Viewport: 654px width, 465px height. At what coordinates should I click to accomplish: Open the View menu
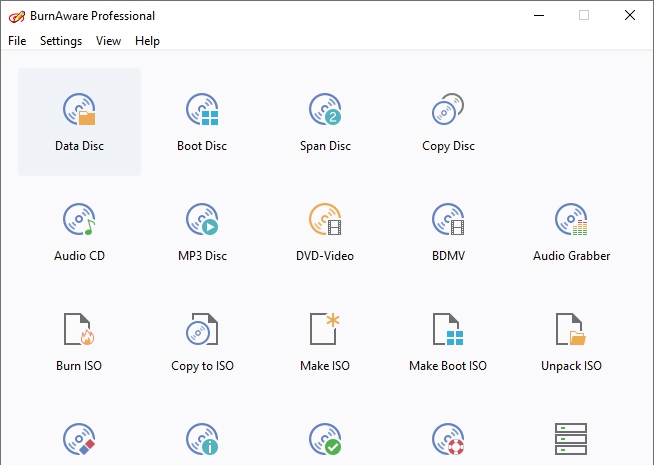(x=108, y=41)
